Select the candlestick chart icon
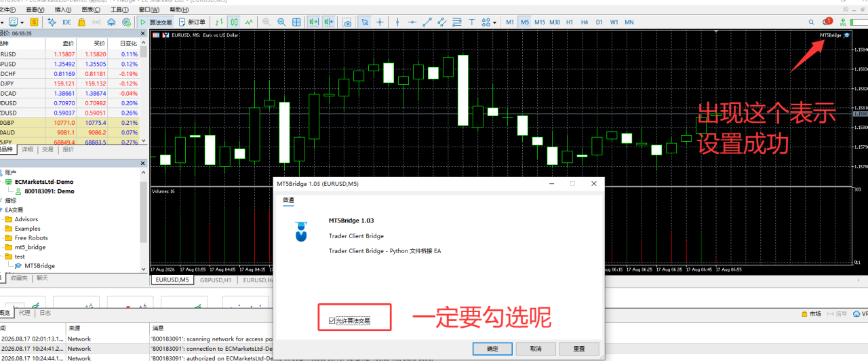Viewport: 868px width, 361px height. 234,22
